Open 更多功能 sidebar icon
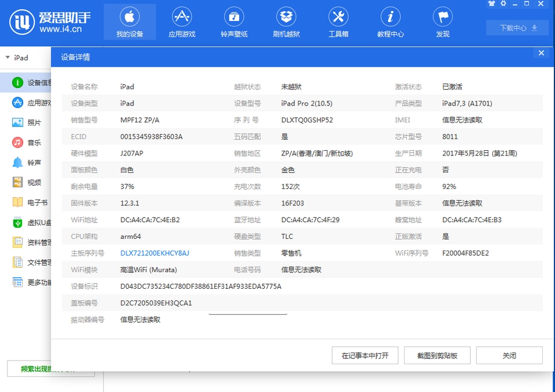555x392 pixels. point(17,282)
